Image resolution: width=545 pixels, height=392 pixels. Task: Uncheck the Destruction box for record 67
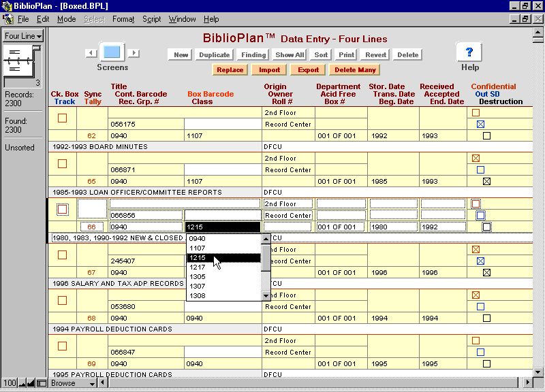coord(486,272)
